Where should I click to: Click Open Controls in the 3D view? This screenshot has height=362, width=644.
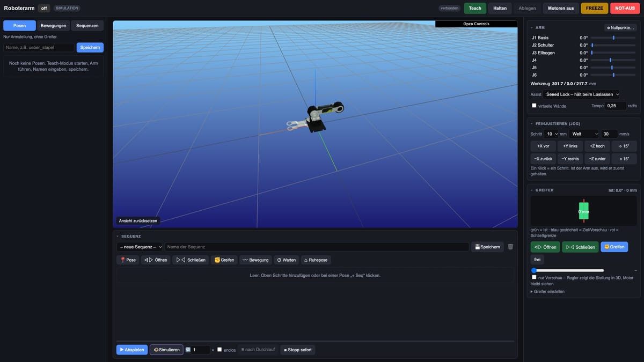click(476, 24)
